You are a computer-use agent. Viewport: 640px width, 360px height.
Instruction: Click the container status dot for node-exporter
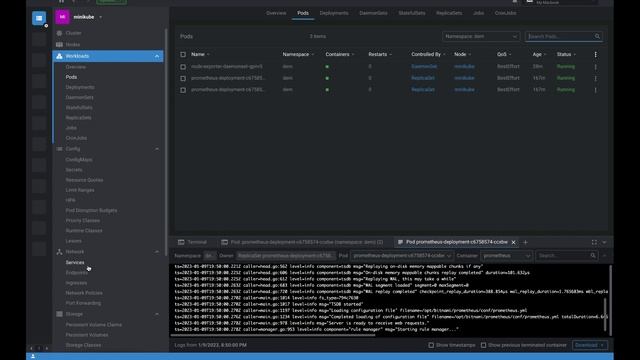pyautogui.click(x=327, y=67)
